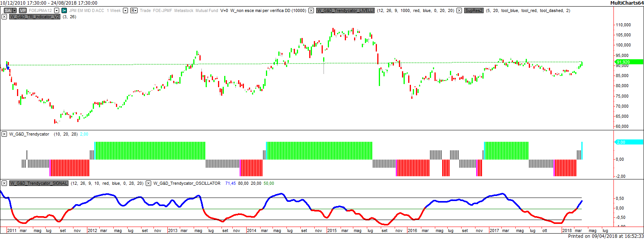Viewport: 644px width, 239px height.
Task: Select the SupRes2 indicator label
Action: (474, 10)
